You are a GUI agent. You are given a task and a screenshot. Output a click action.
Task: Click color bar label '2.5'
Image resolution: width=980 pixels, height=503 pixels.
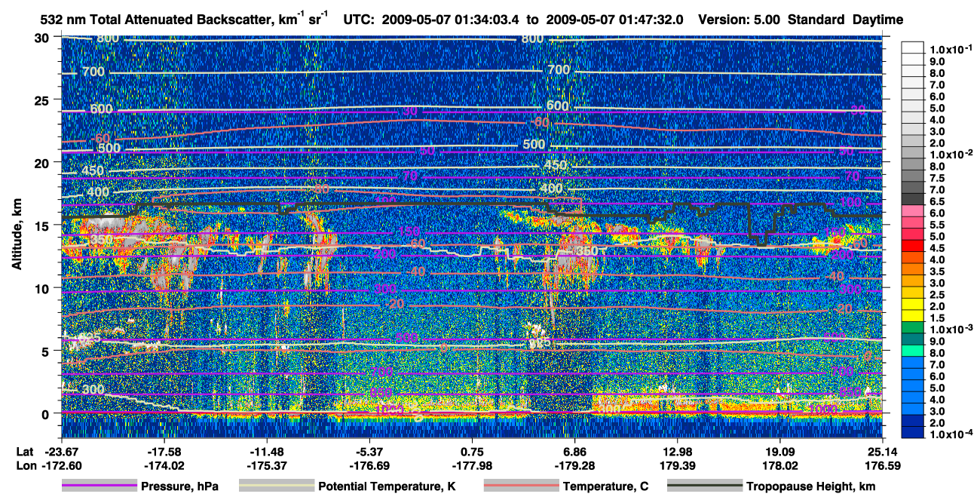[937, 296]
